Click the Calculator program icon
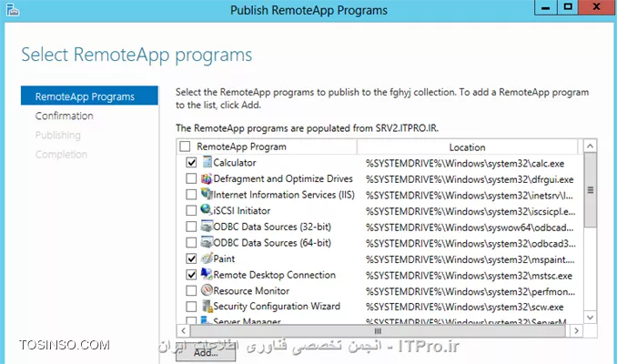The width and height of the screenshot is (617, 364). 207,162
